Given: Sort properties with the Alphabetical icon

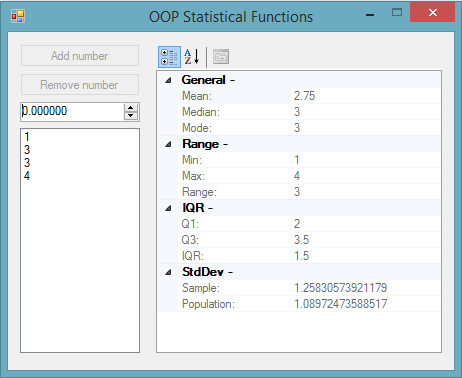Looking at the screenshot, I should [x=192, y=57].
